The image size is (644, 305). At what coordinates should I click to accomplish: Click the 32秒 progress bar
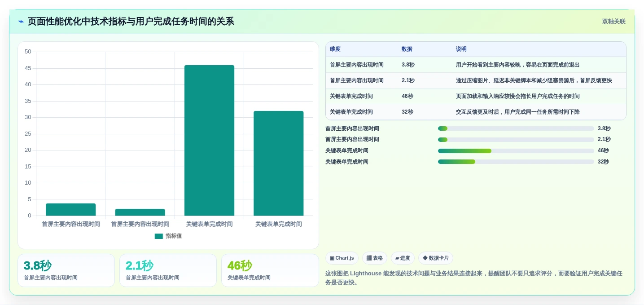click(x=516, y=162)
